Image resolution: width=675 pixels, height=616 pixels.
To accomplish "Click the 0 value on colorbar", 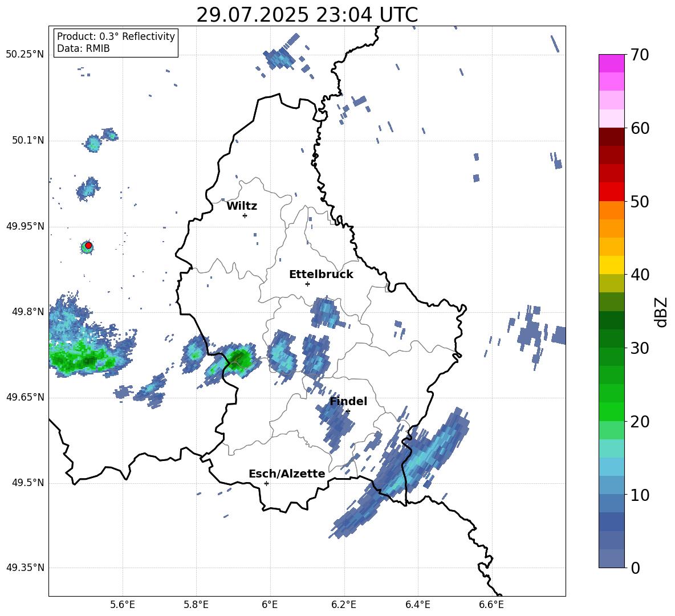I will 635,568.
